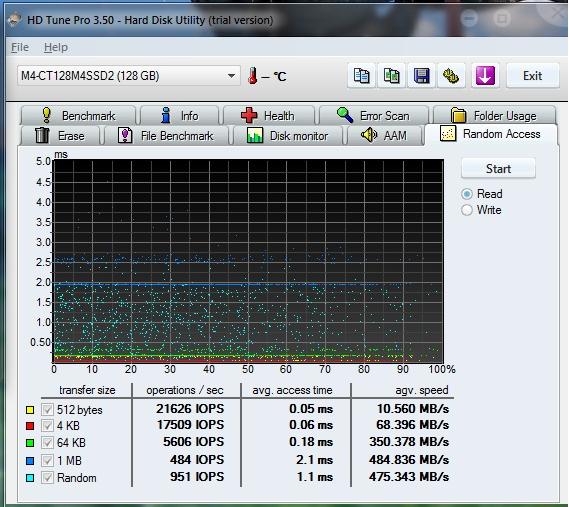Toggle the 1 MB checkbox
This screenshot has width=569, height=507.
[x=47, y=461]
